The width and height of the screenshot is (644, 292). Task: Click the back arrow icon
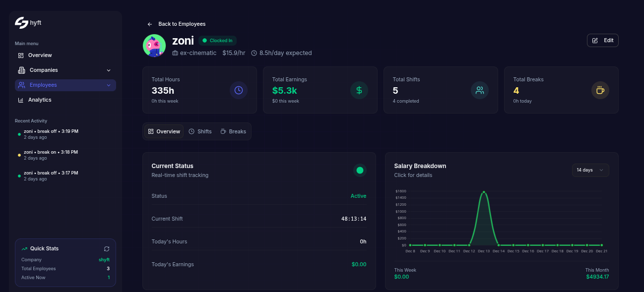click(150, 24)
